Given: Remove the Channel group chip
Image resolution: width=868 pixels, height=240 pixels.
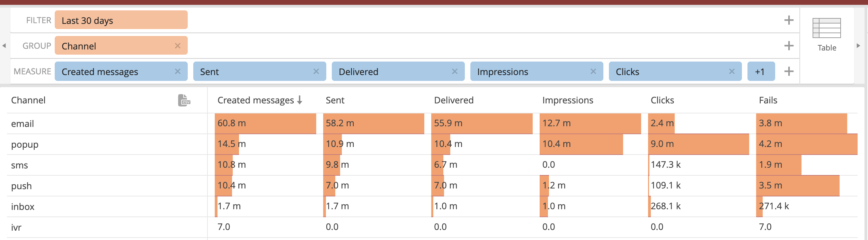Looking at the screenshot, I should click(178, 46).
